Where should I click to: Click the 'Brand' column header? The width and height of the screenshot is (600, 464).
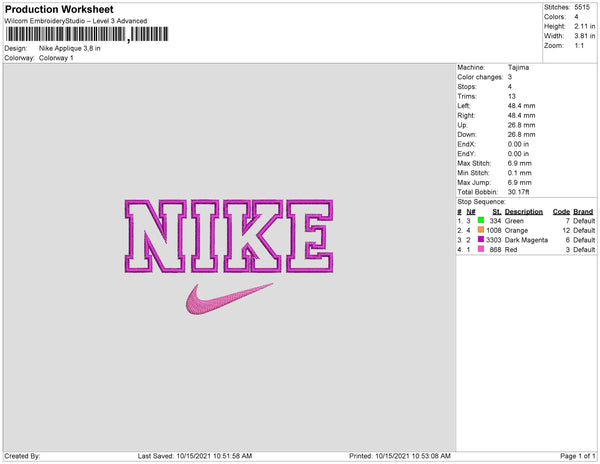tap(583, 212)
